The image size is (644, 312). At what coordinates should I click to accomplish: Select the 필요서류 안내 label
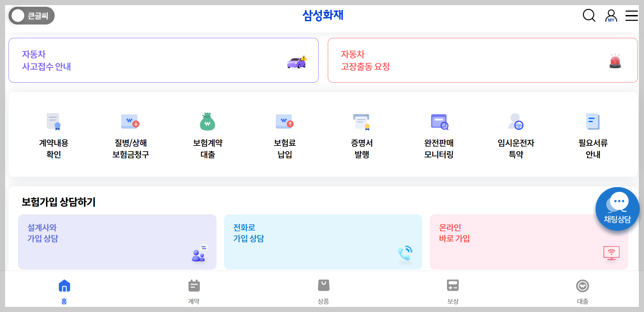click(593, 148)
